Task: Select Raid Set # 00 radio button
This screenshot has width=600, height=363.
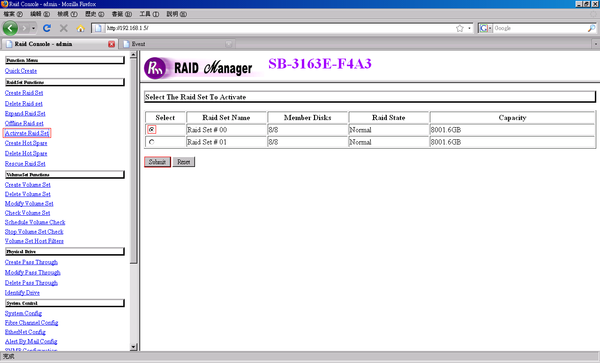Action: pyautogui.click(x=152, y=130)
